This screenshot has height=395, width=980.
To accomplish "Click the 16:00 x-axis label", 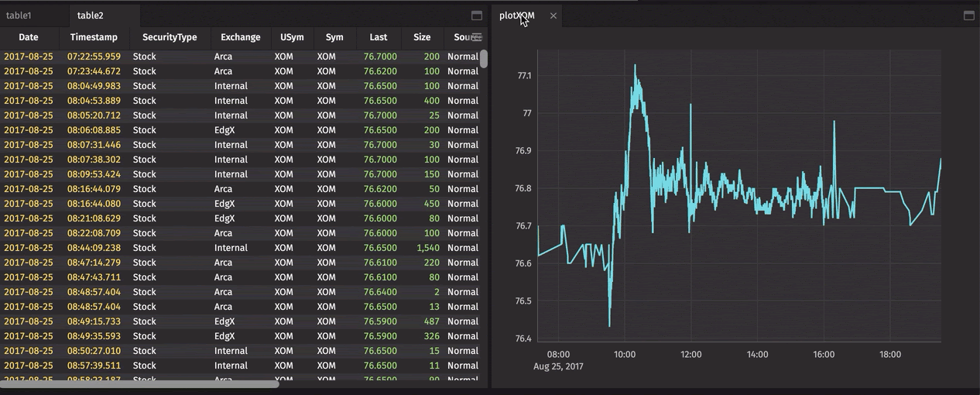I will point(824,355).
